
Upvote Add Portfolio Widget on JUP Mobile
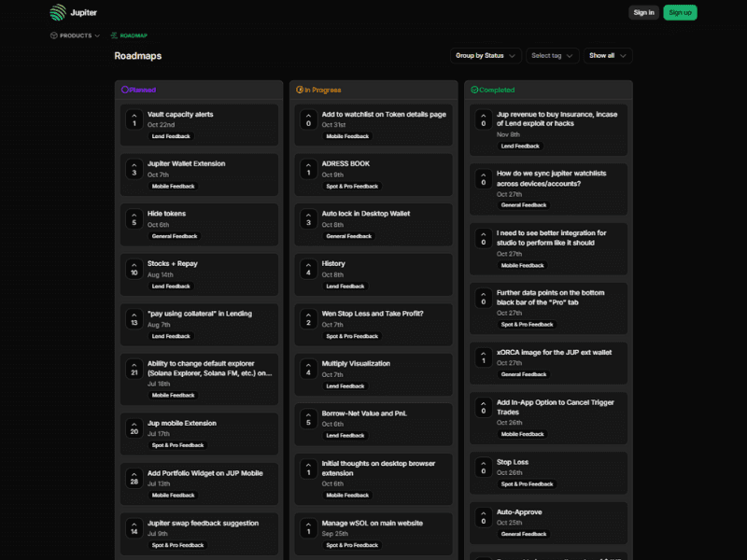(x=134, y=477)
